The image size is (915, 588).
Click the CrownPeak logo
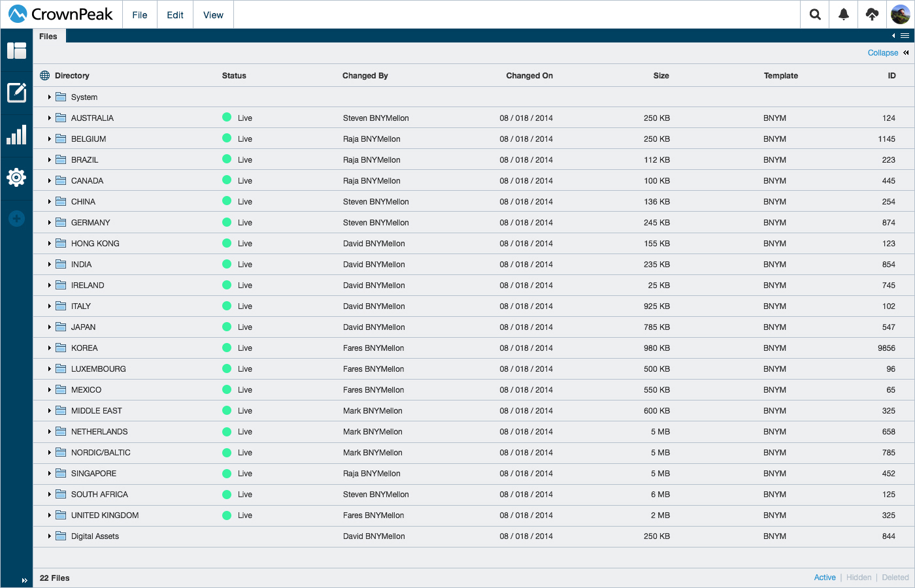pos(60,14)
